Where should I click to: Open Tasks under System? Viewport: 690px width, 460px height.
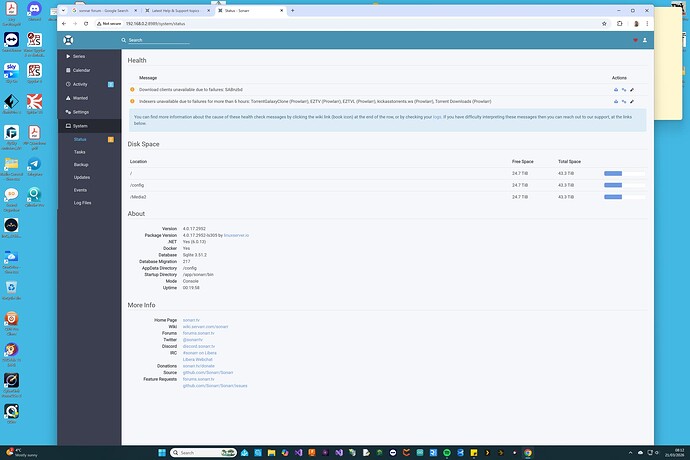pyautogui.click(x=80, y=151)
